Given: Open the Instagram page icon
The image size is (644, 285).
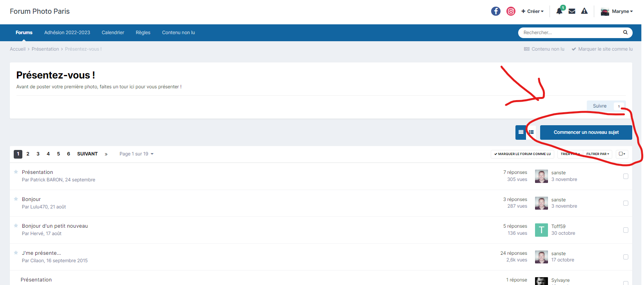Looking at the screenshot, I should 511,11.
